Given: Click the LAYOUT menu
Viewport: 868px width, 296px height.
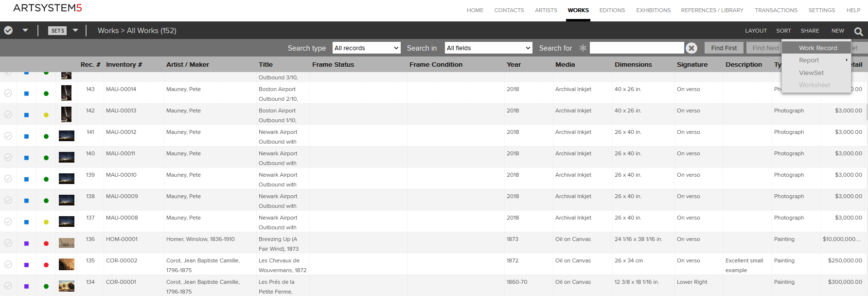Looking at the screenshot, I should [756, 31].
